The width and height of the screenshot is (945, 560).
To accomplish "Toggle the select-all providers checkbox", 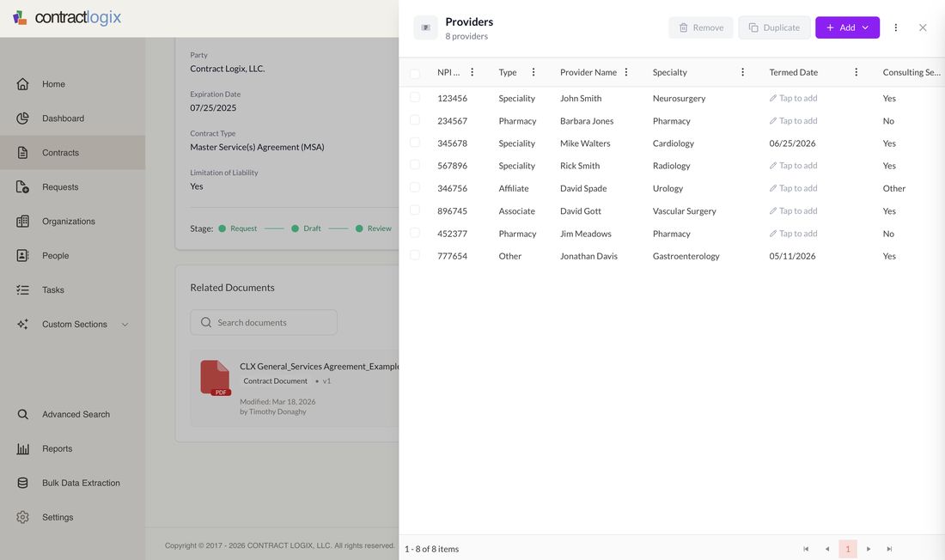I will click(415, 74).
